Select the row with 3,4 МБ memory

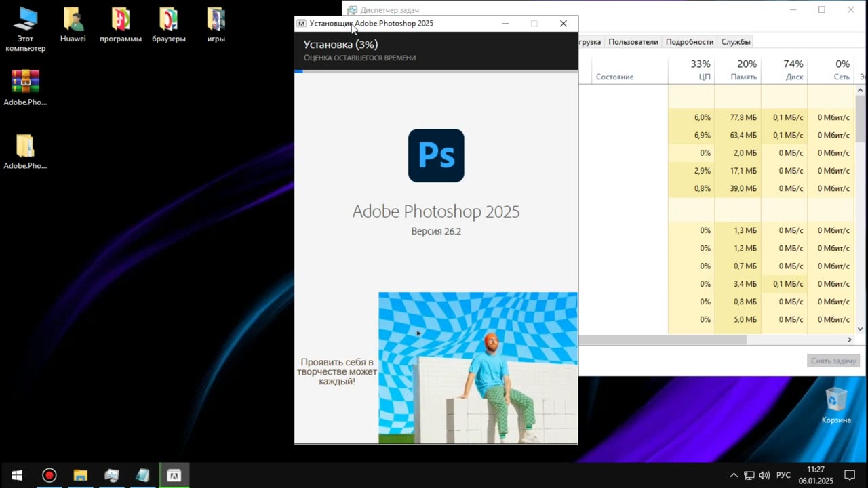tap(716, 284)
